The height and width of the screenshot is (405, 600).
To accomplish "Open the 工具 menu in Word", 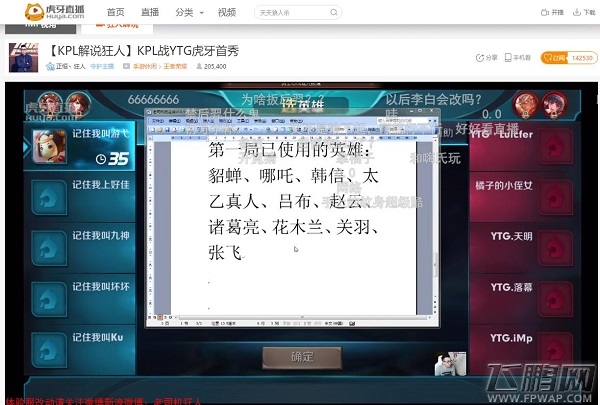I will pos(243,121).
